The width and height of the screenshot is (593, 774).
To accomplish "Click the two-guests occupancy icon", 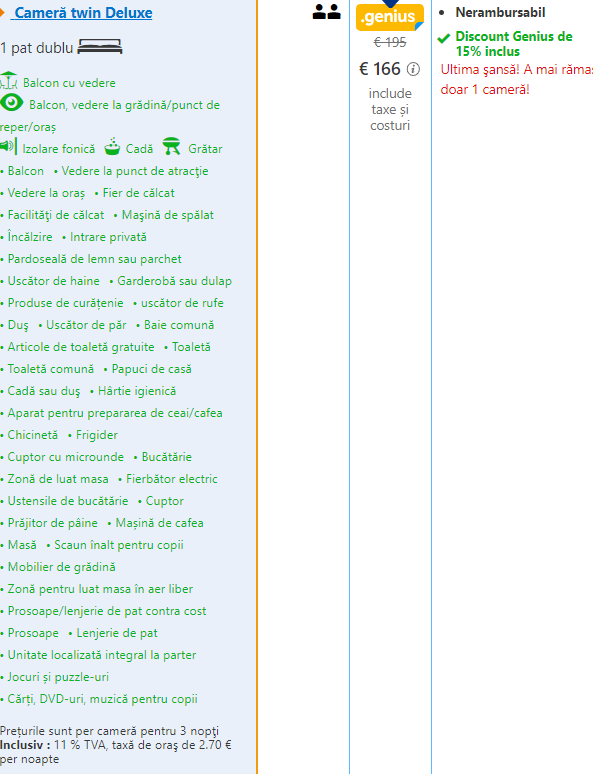I will (x=326, y=12).
